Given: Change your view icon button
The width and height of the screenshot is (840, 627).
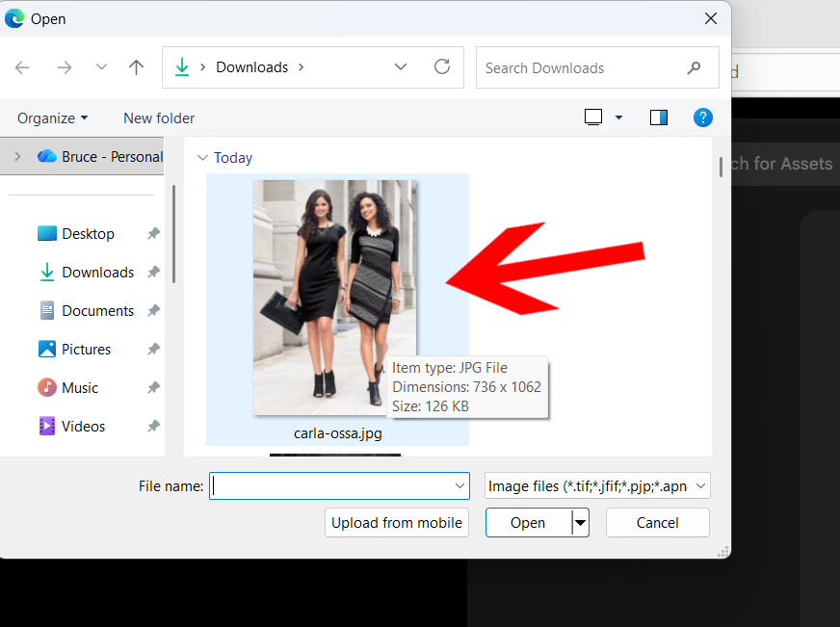Looking at the screenshot, I should coord(593,118).
